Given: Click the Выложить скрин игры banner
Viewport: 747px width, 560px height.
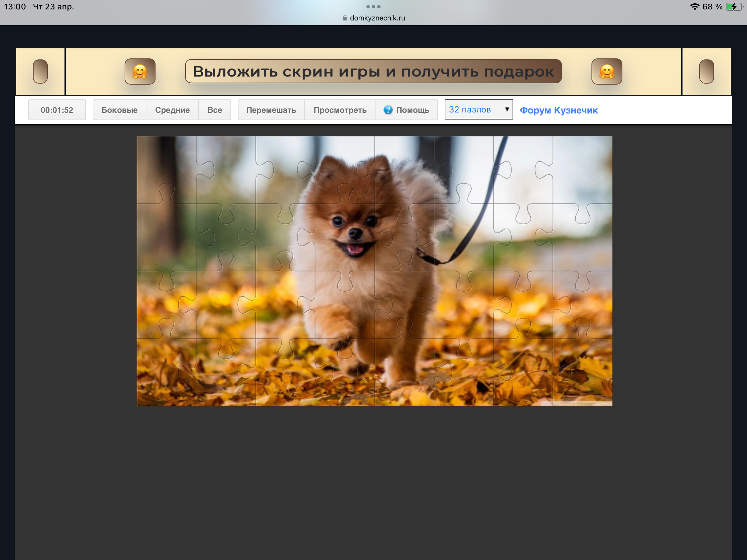Looking at the screenshot, I should (373, 71).
